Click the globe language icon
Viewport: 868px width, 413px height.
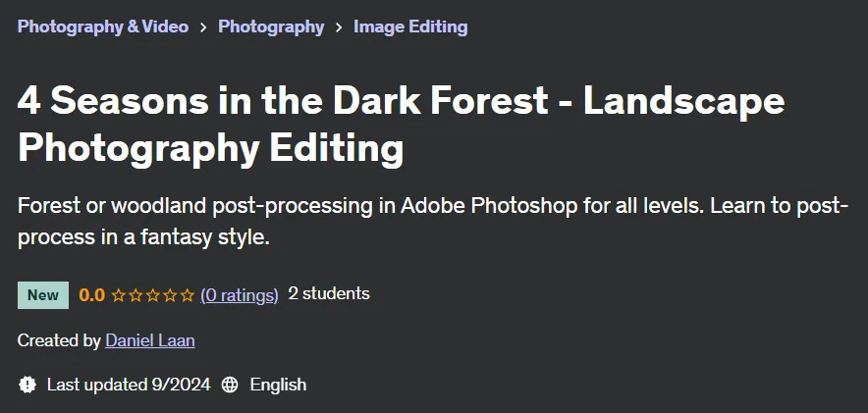point(230,385)
